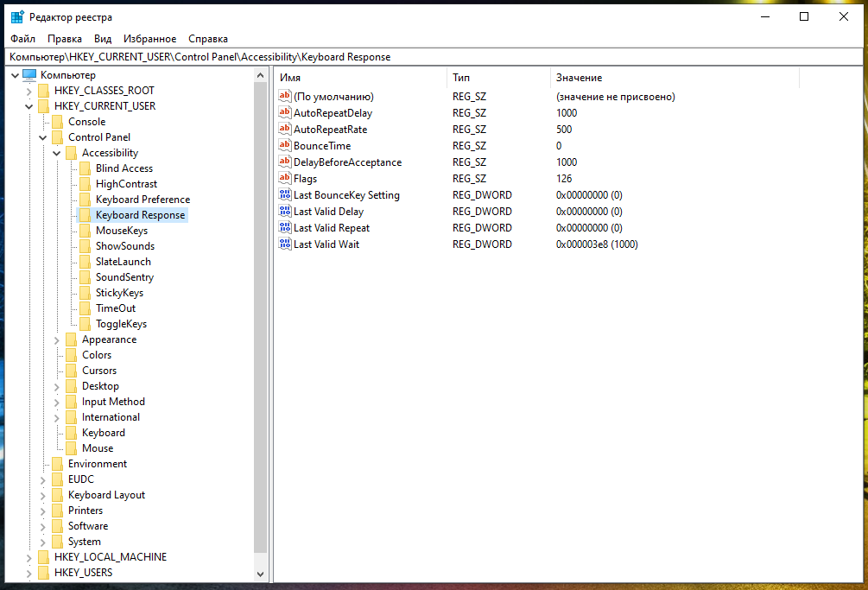The width and height of the screenshot is (868, 590).
Task: Click the Flags string value icon
Action: (284, 178)
